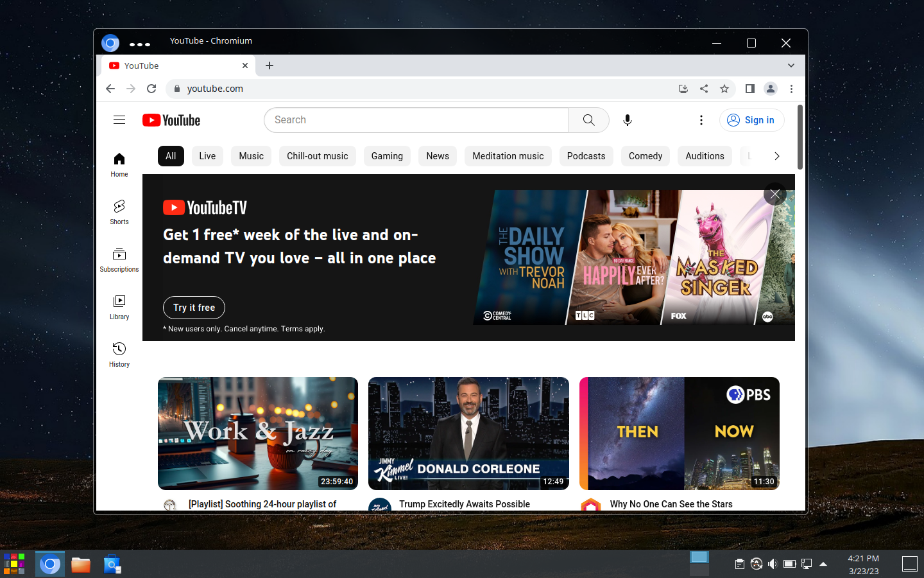This screenshot has width=924, height=578.
Task: Focus the YouTube search field
Action: click(416, 120)
